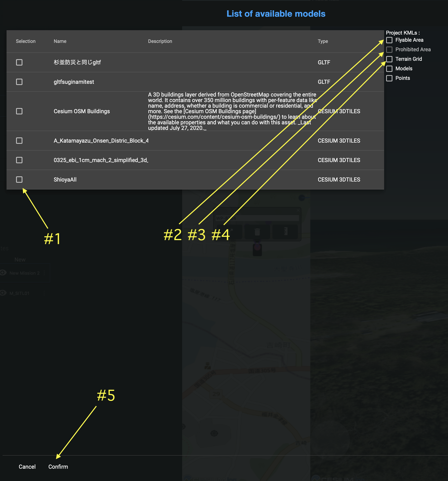
Task: Enable the Flyable Area KML checkbox
Action: (389, 40)
